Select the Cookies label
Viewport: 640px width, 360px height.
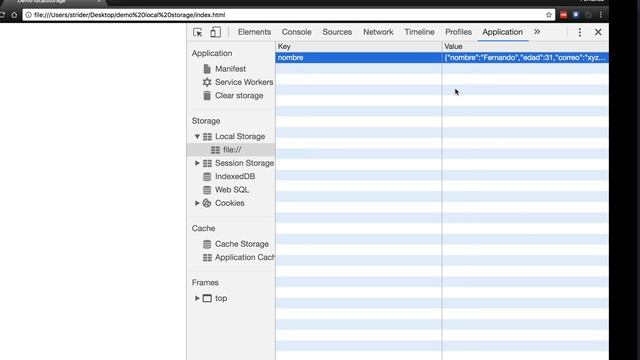(x=230, y=203)
